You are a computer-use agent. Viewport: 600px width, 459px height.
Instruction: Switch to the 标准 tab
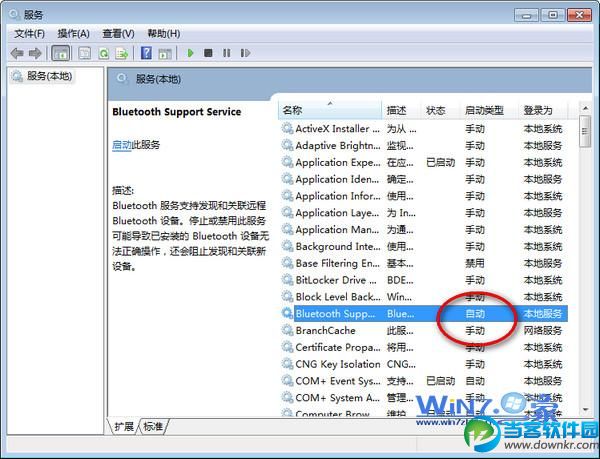coord(153,426)
